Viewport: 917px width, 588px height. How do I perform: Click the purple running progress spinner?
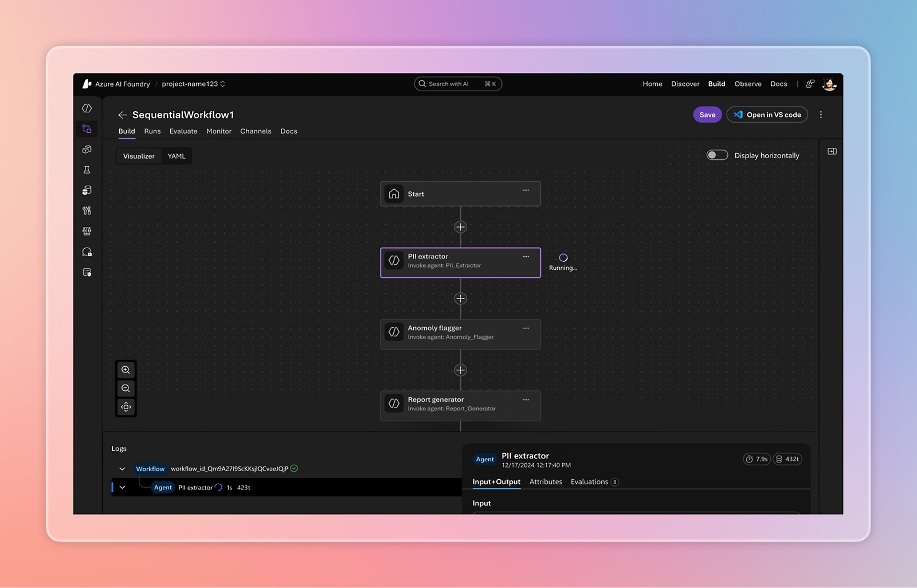(x=563, y=258)
